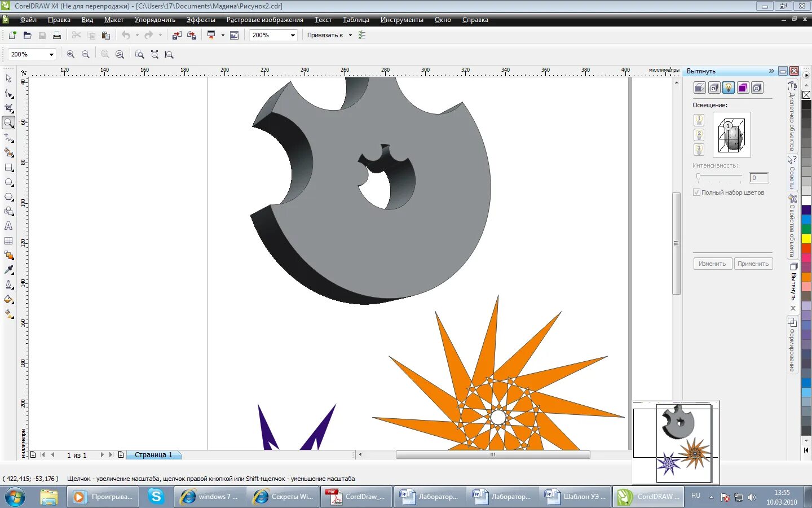812x508 pixels.
Task: Toggle light source 3 button
Action: 699,150
